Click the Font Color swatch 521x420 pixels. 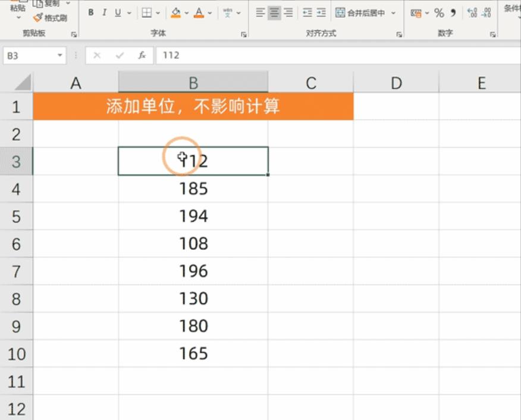(199, 12)
